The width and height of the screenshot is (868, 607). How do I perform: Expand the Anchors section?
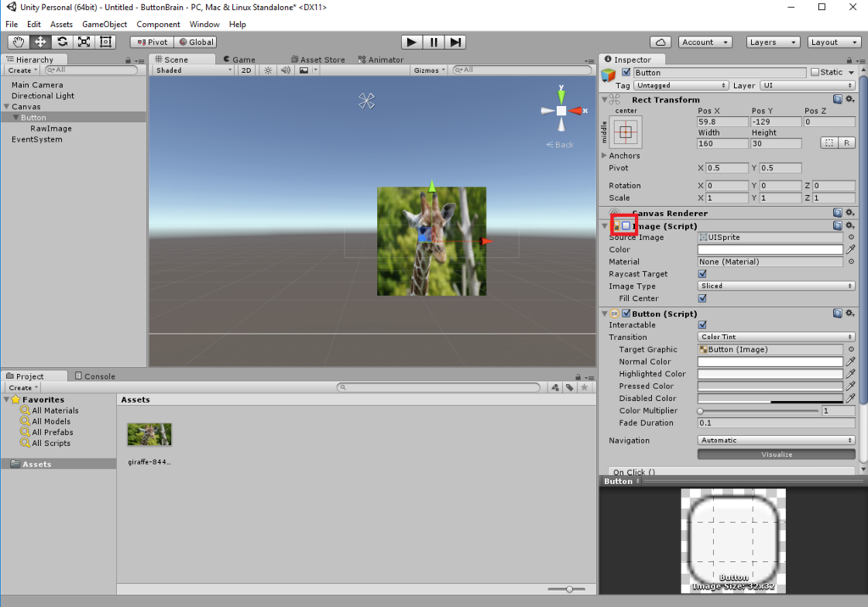pyautogui.click(x=604, y=156)
